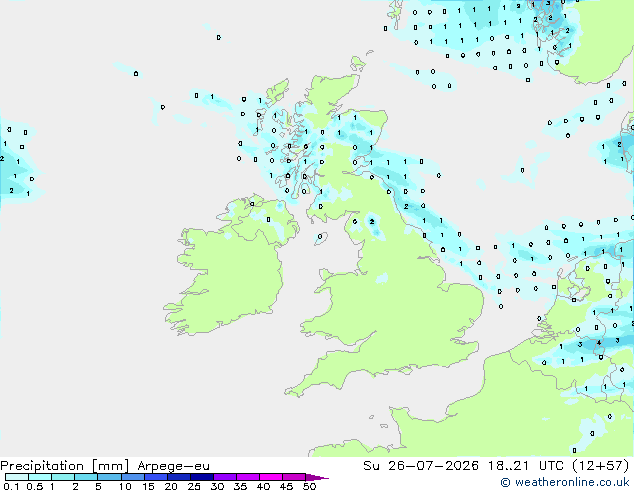Pick the dark navy swatch between 25 and 30
The image size is (634, 490).
202,477
